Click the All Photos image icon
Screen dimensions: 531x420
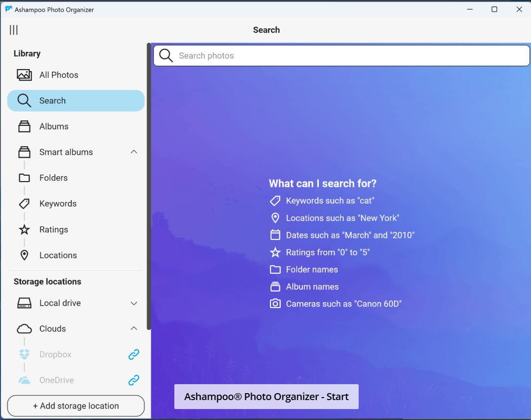point(24,75)
